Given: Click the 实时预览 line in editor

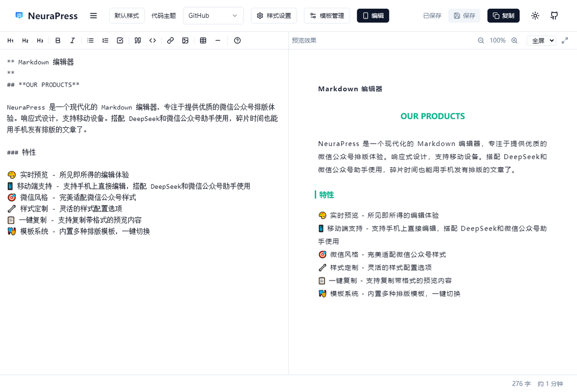Looking at the screenshot, I should 68,175.
